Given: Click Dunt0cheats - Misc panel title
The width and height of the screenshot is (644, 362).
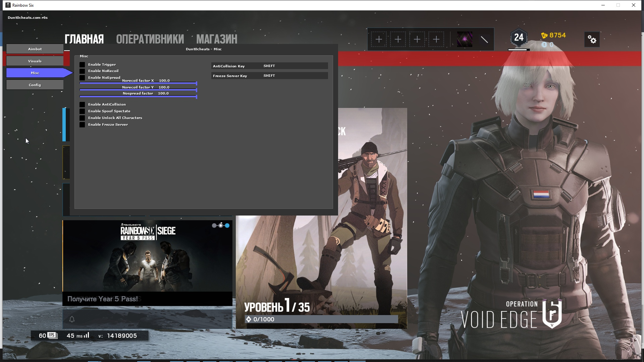Looking at the screenshot, I should (204, 49).
